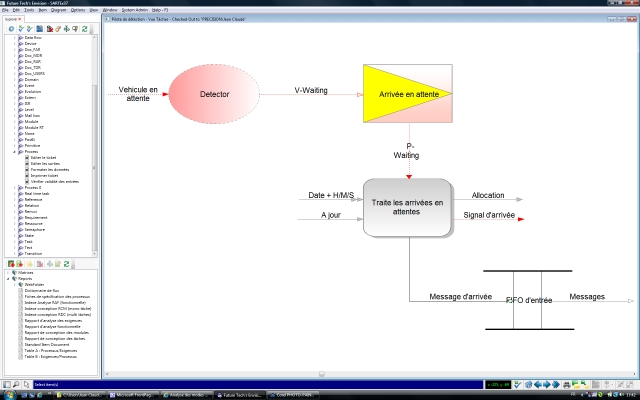This screenshot has height=400, width=640.
Task: Expand the Matrices node in lower tree
Action: [x=8, y=273]
